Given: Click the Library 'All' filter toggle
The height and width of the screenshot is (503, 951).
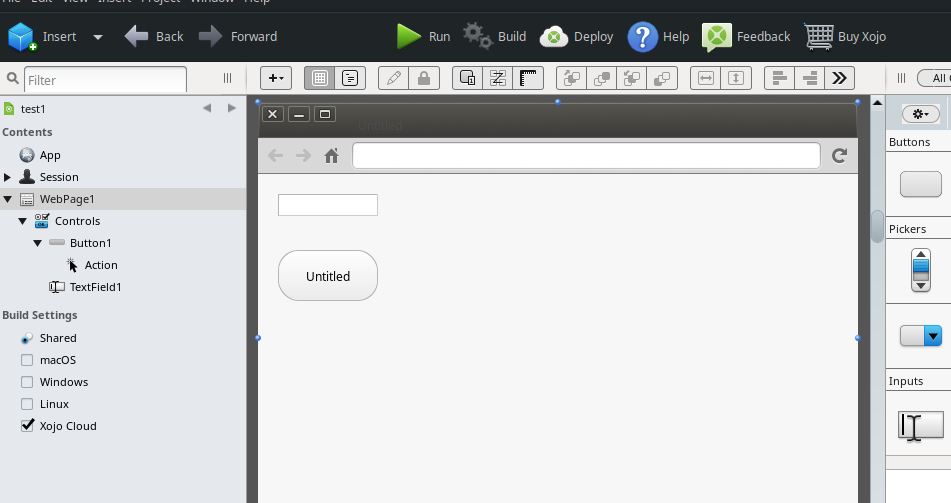Looking at the screenshot, I should [934, 78].
